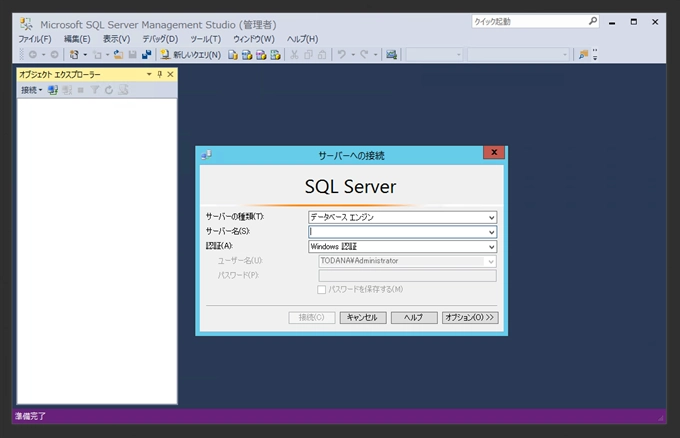Click Object Explorer connect server icon

pos(53,90)
